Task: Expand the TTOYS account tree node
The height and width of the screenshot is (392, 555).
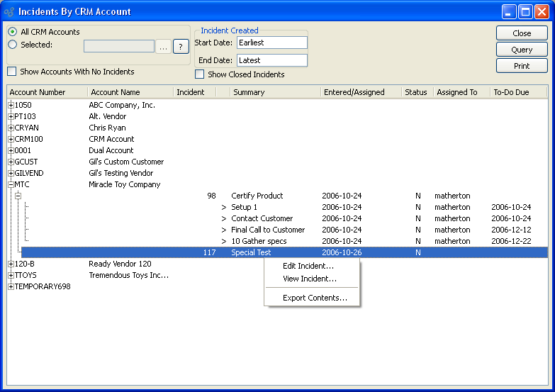Action: pos(11,275)
